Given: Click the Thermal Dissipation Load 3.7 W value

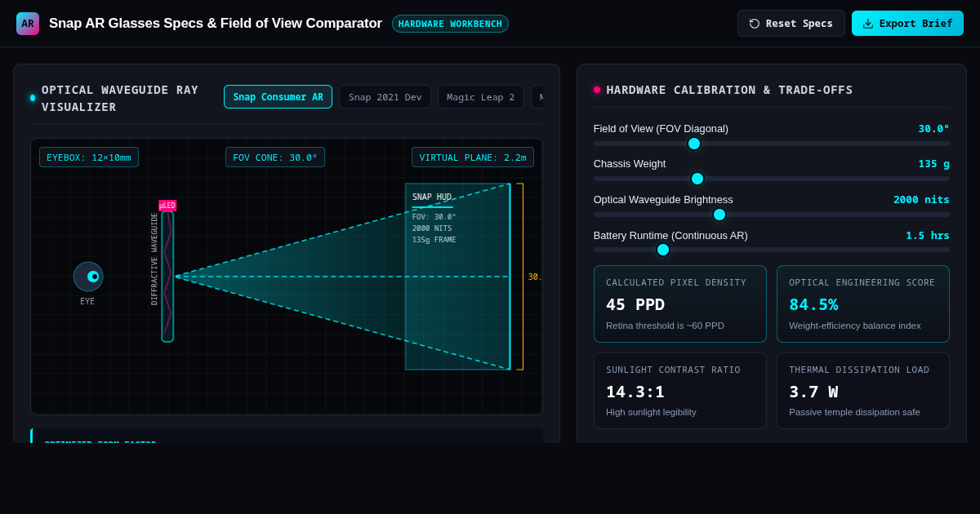Looking at the screenshot, I should 813,392.
